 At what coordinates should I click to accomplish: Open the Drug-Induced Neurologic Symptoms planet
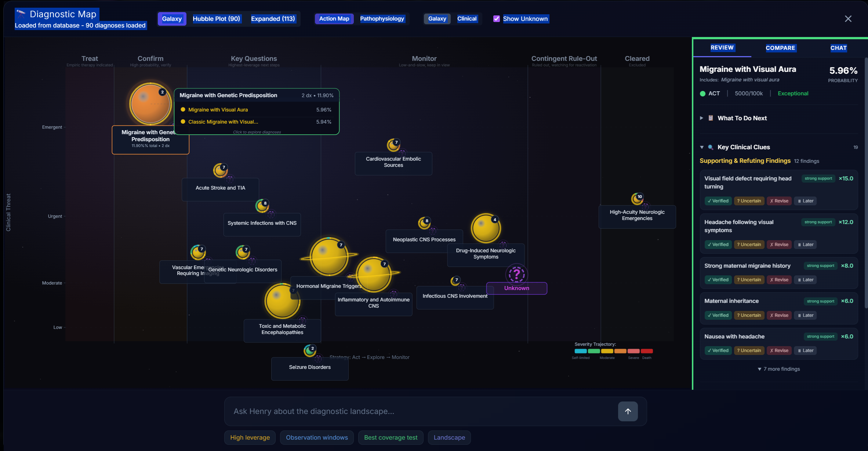click(x=486, y=228)
